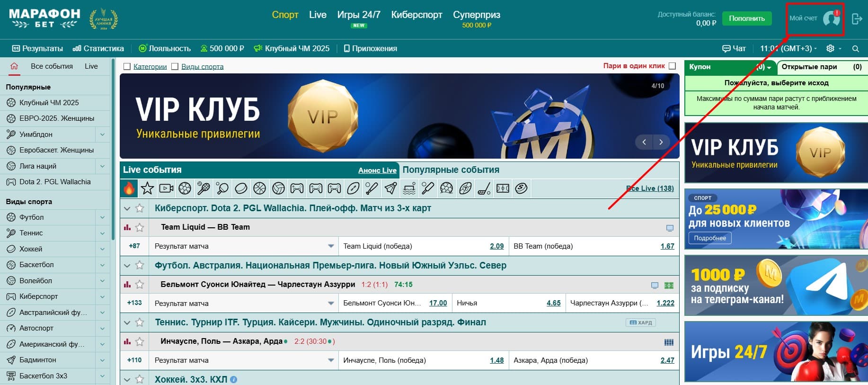The image size is (868, 385).
Task: Switch to Открытые пари tab
Action: pyautogui.click(x=822, y=67)
